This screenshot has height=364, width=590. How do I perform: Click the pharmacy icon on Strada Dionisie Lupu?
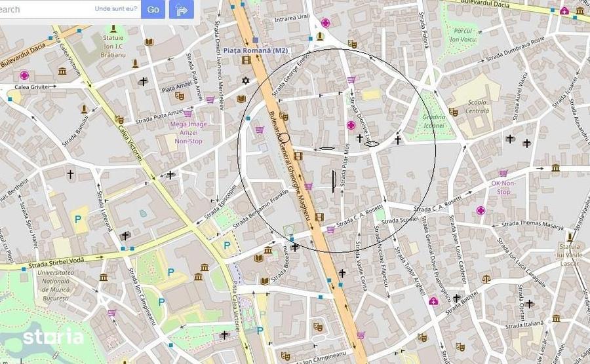(351, 125)
